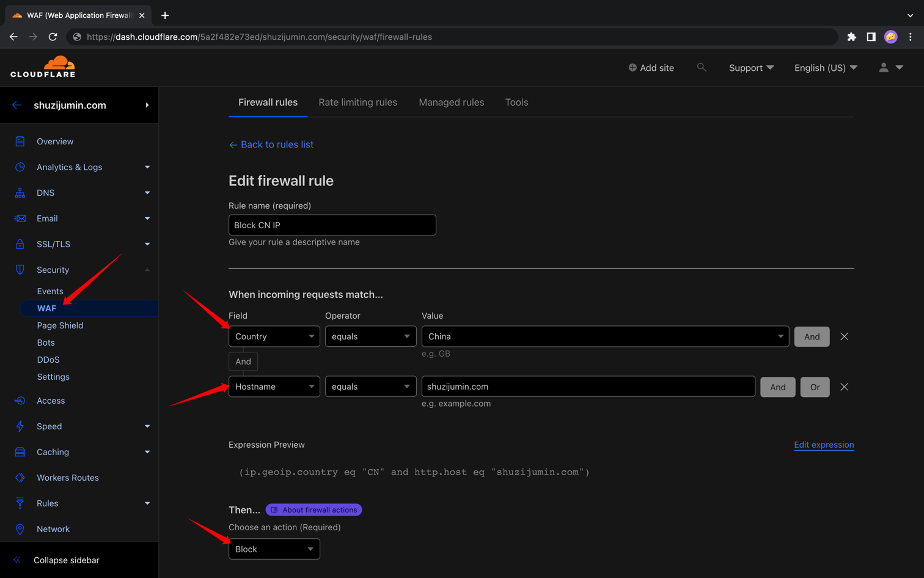Open DDoS in the sidebar
Viewport: 924px width, 578px height.
48,360
